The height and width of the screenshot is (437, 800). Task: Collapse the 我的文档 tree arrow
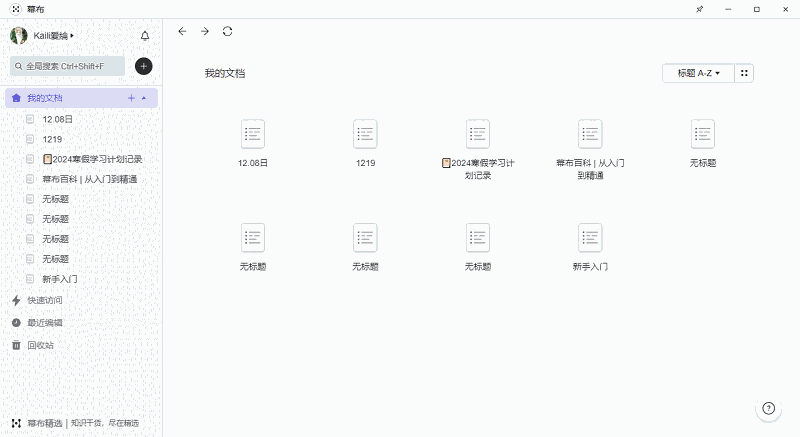pos(144,98)
